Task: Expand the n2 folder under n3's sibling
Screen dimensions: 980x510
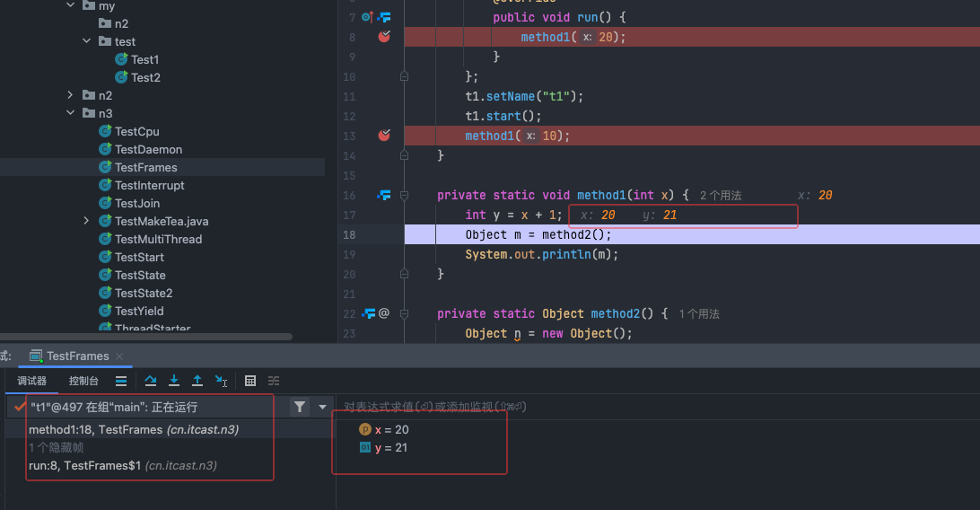Action: pos(71,95)
